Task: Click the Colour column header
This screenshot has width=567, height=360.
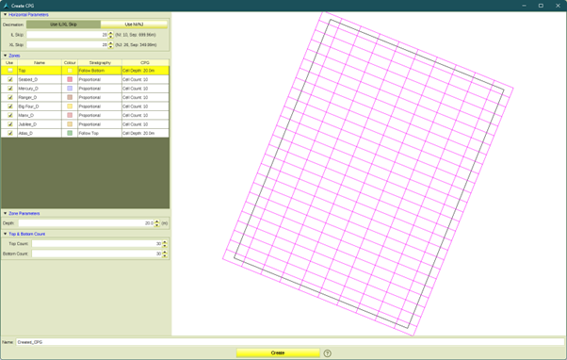Action: [70, 63]
